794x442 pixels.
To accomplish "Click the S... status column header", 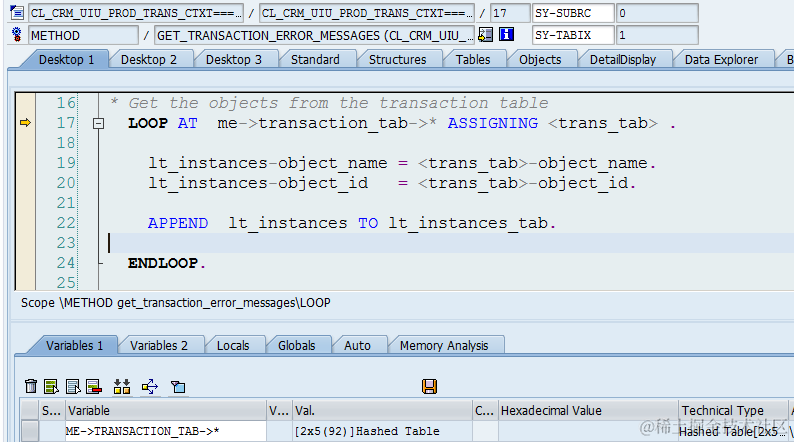I will coord(52,410).
